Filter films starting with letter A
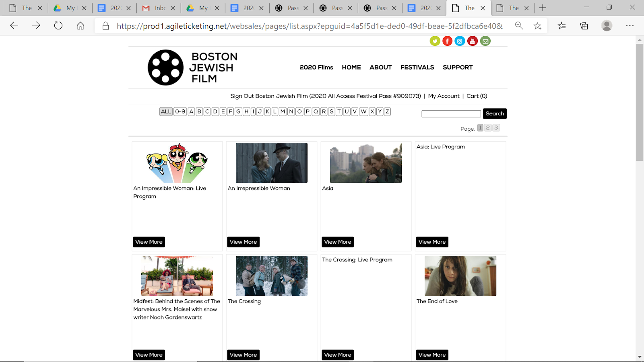 tap(192, 111)
